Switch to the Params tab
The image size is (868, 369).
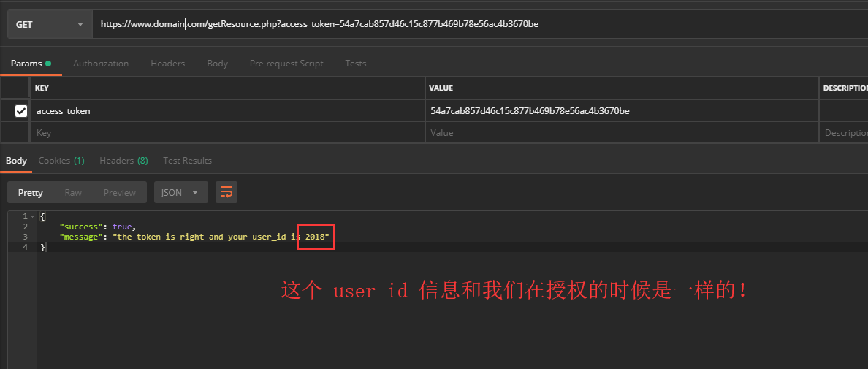(31, 64)
